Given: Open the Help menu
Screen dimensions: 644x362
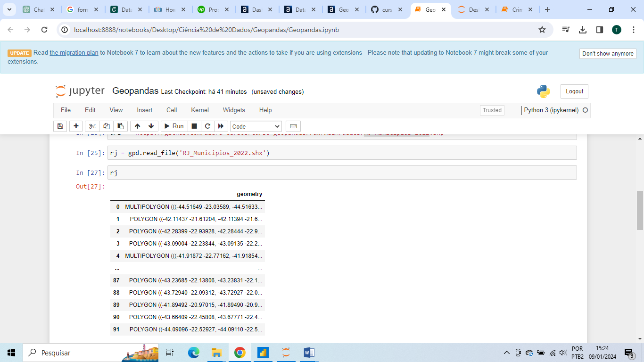Looking at the screenshot, I should [x=265, y=110].
